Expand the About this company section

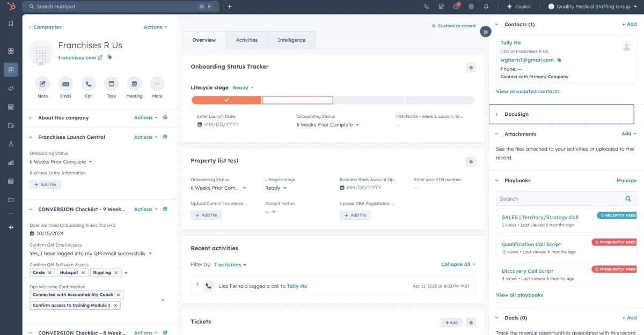[31, 117]
